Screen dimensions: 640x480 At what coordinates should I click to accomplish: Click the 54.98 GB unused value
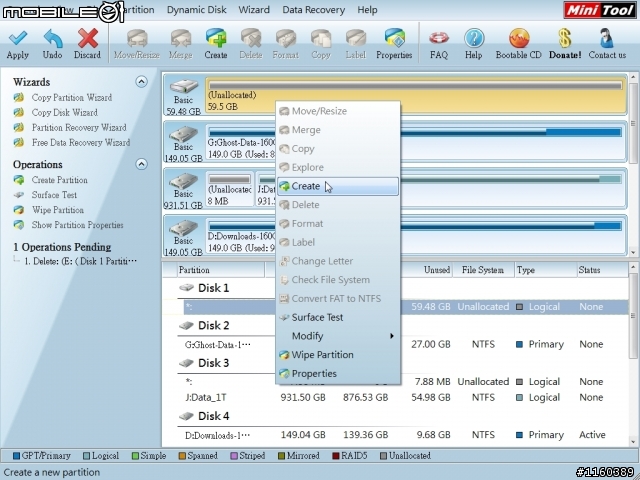point(431,397)
